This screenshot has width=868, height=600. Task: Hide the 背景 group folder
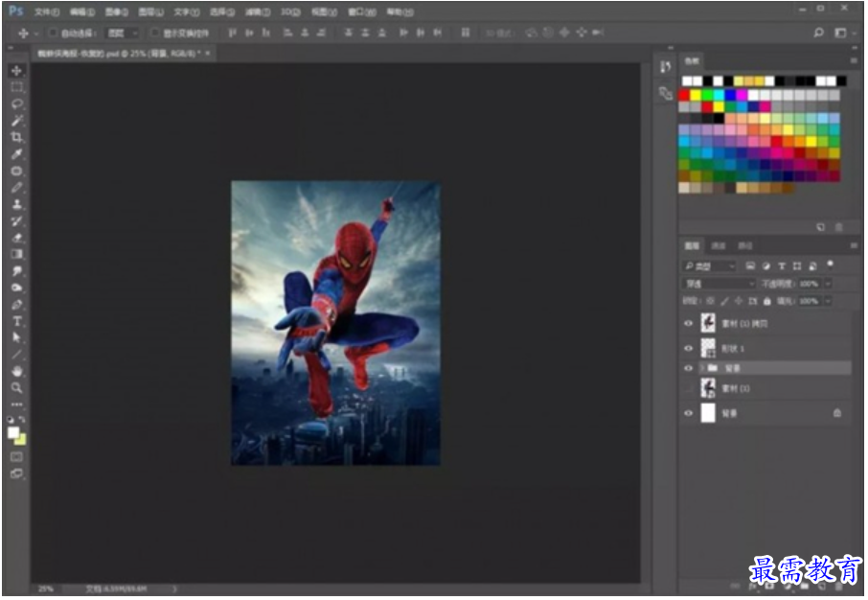point(689,368)
